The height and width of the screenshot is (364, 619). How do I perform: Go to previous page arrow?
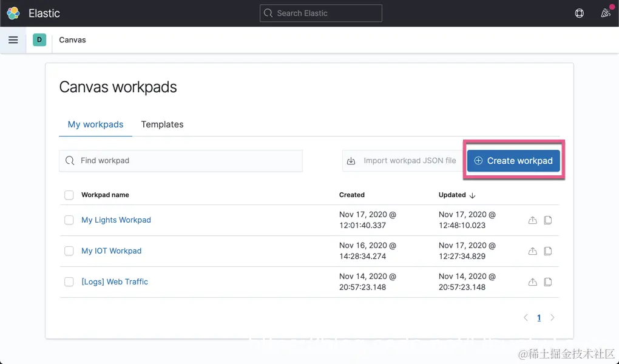click(x=526, y=317)
